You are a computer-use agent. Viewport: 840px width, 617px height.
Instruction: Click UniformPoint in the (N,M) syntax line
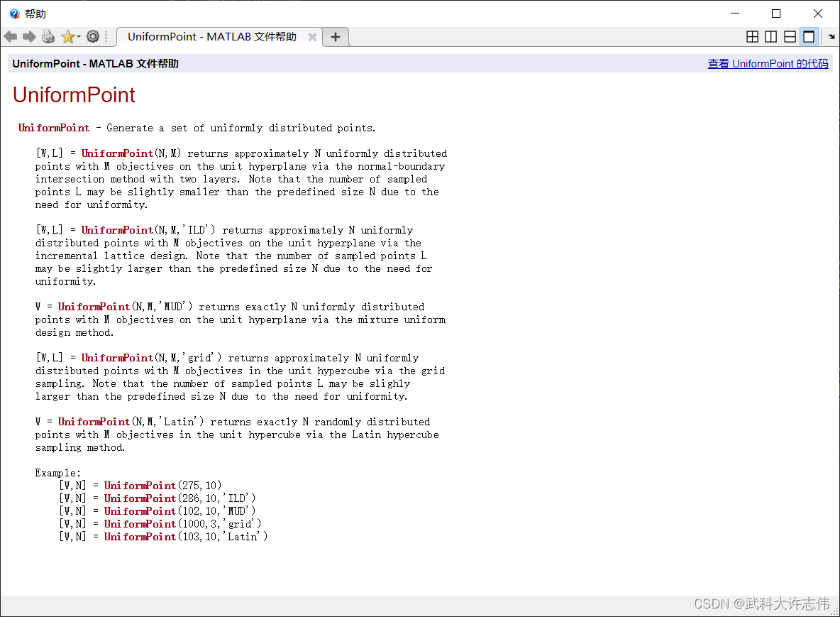pyautogui.click(x=117, y=153)
